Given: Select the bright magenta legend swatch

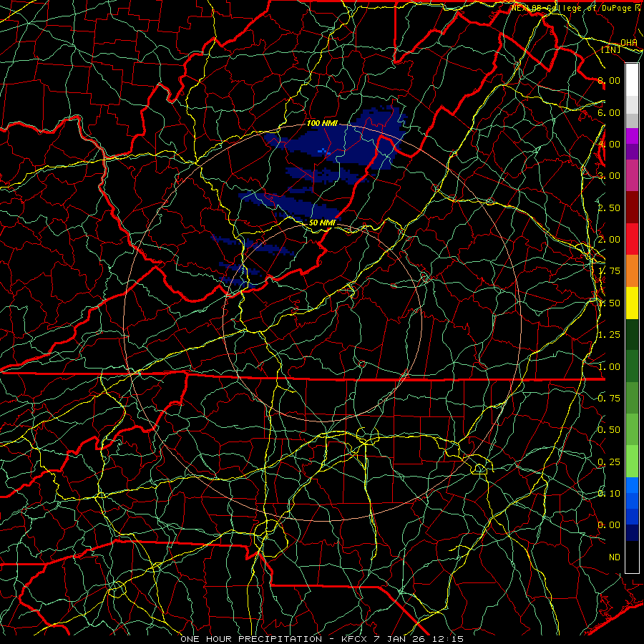Looking at the screenshot, I should pyautogui.click(x=632, y=136).
